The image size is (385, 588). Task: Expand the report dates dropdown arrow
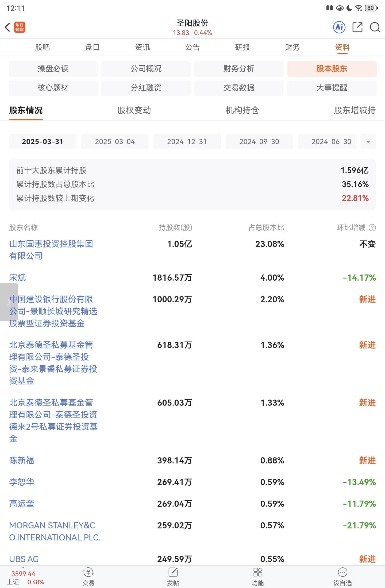coord(368,142)
